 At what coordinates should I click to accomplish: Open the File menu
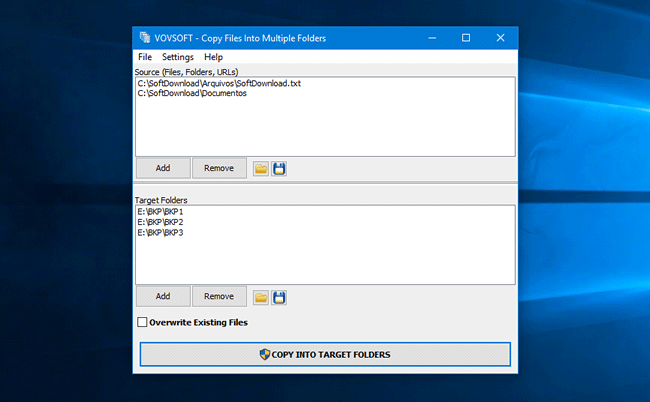coord(145,57)
